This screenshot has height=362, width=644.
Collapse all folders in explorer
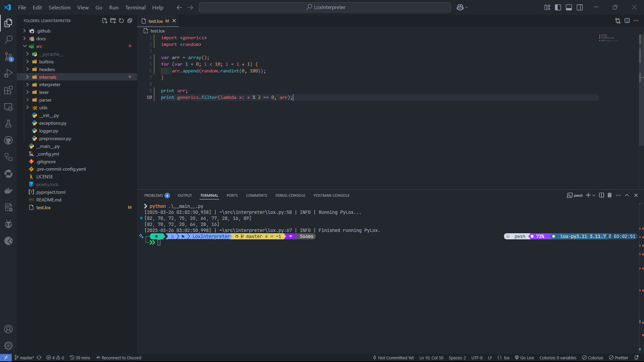click(130, 21)
